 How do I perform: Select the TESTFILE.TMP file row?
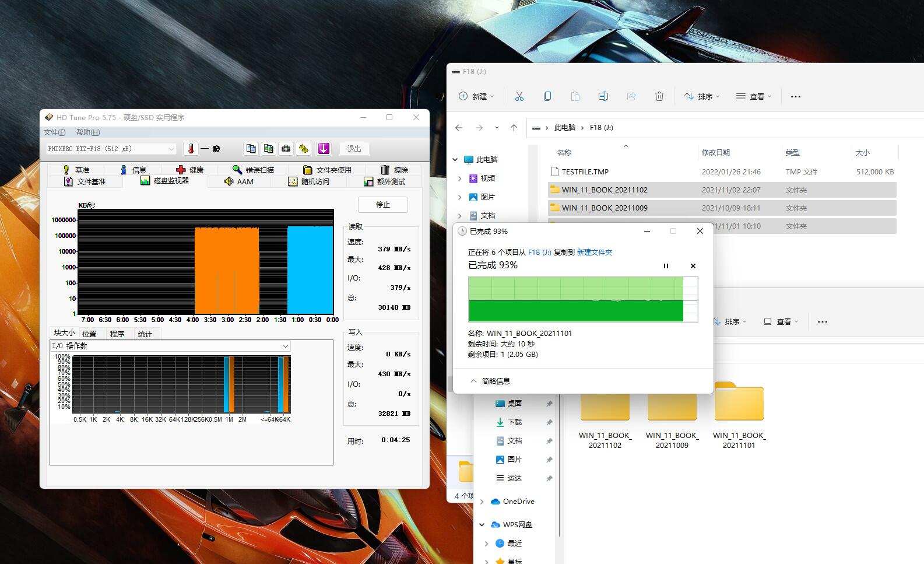(x=722, y=171)
